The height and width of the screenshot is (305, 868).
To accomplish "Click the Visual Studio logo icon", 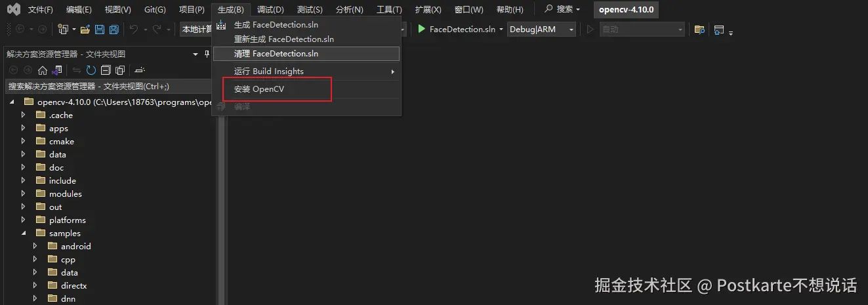I will pos(13,10).
